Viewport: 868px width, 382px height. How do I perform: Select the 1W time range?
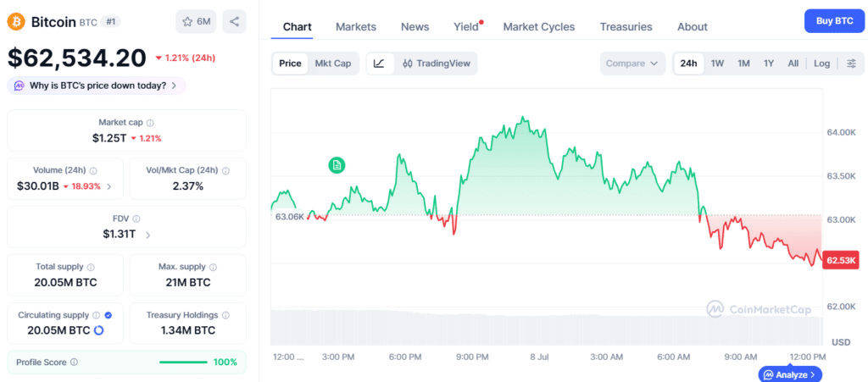(717, 64)
